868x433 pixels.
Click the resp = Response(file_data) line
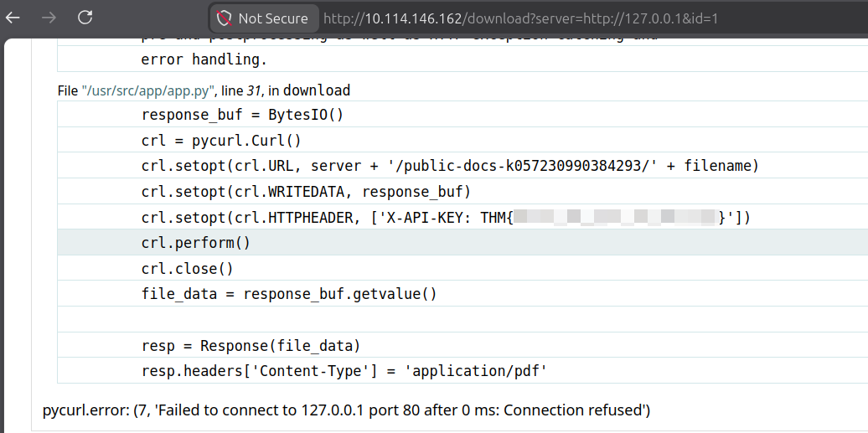click(x=251, y=345)
